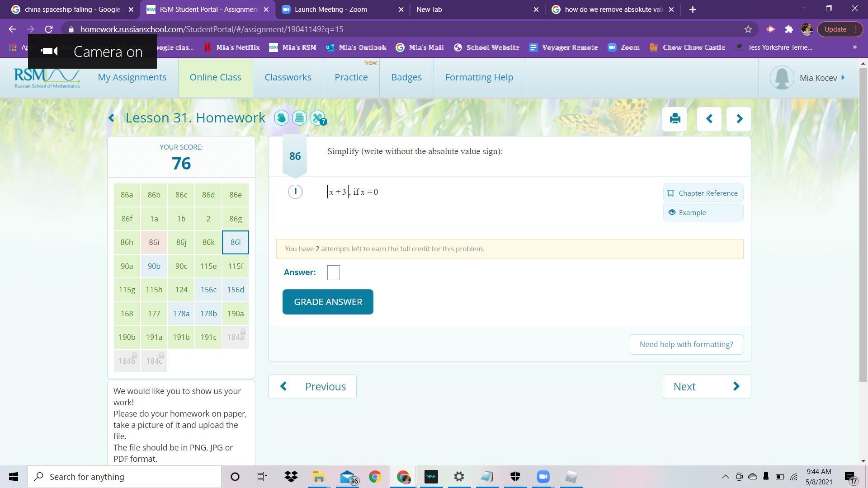Click the stacked books badge icon
Screen dimensions: 868x488
(299, 118)
